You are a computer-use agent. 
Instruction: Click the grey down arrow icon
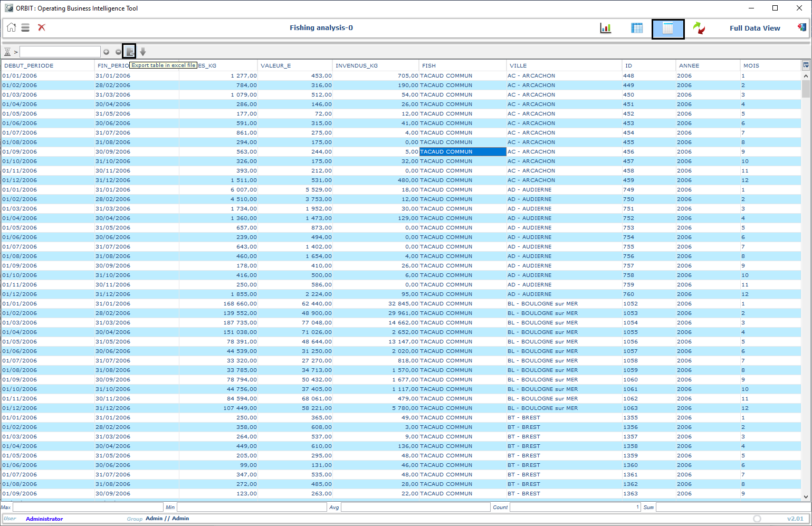(143, 52)
